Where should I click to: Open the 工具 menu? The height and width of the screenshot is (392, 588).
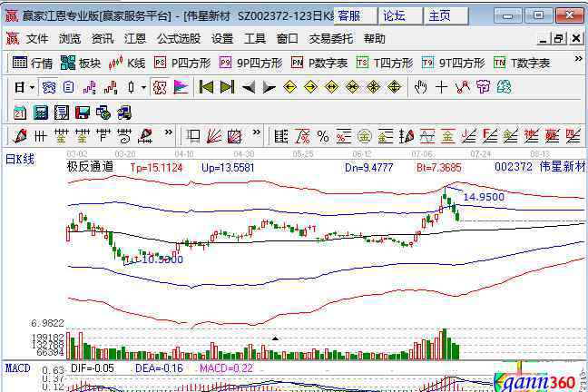(x=255, y=39)
